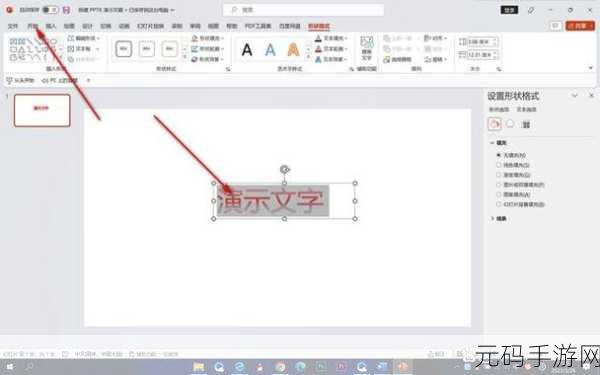
Task: Open the 文本轮廓 dropdown
Action: [x=331, y=49]
